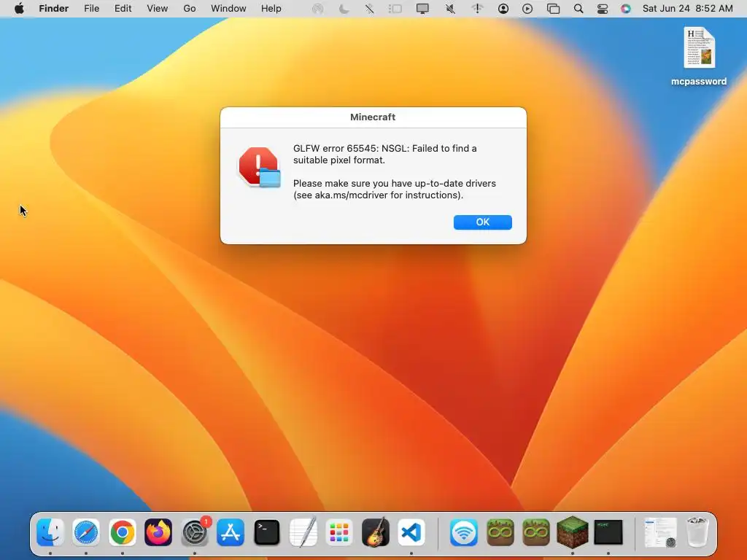Viewport: 747px width, 560px height.
Task: Launch GarageBand from the Dock
Action: 376,532
